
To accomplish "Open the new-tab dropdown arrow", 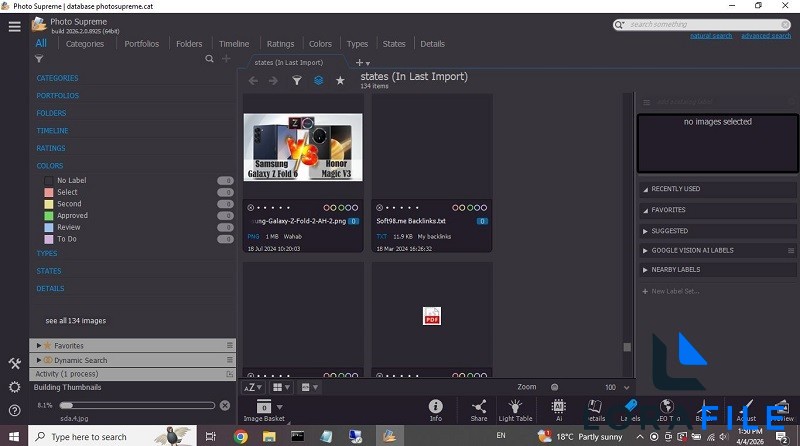I will pyautogui.click(x=368, y=63).
